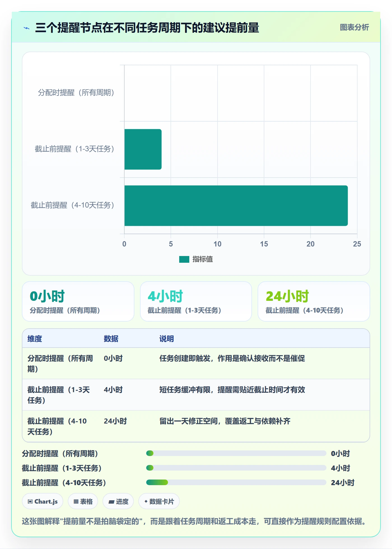Click the 说明 column header
392x549 pixels.
(167, 339)
